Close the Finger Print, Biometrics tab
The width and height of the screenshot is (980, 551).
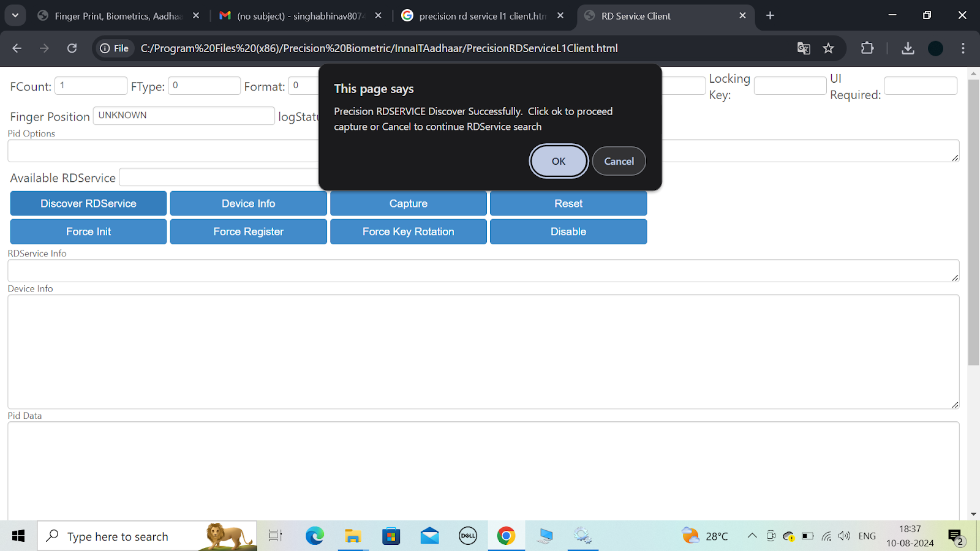pyautogui.click(x=196, y=16)
